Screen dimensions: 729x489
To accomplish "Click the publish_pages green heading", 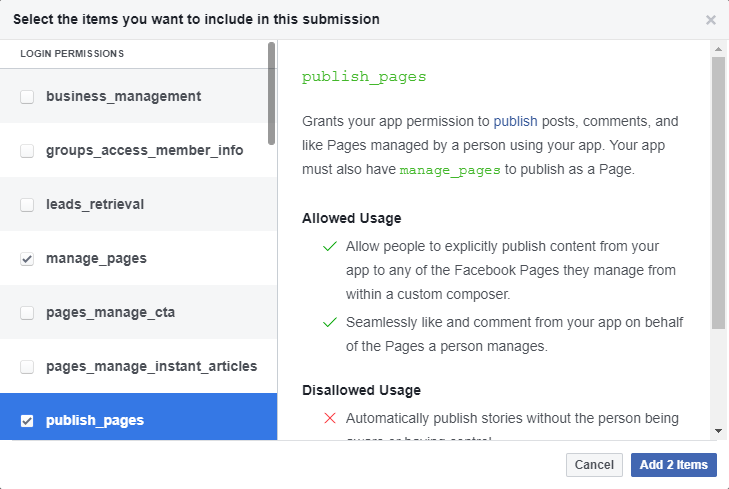I will click(x=364, y=77).
